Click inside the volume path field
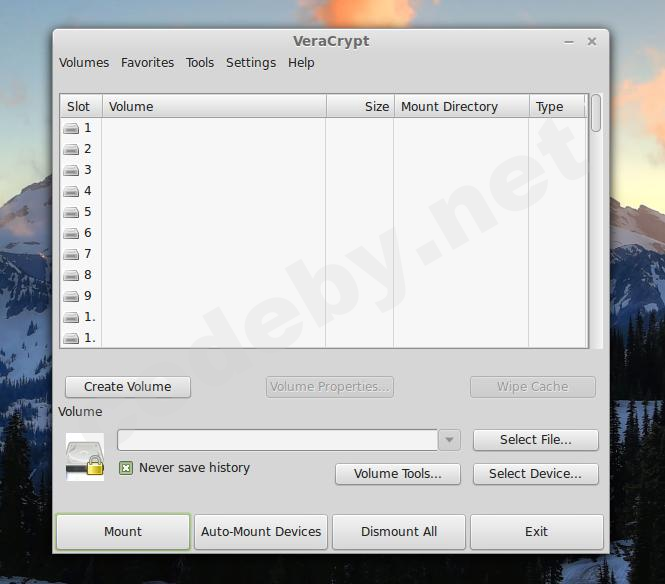 (277, 440)
